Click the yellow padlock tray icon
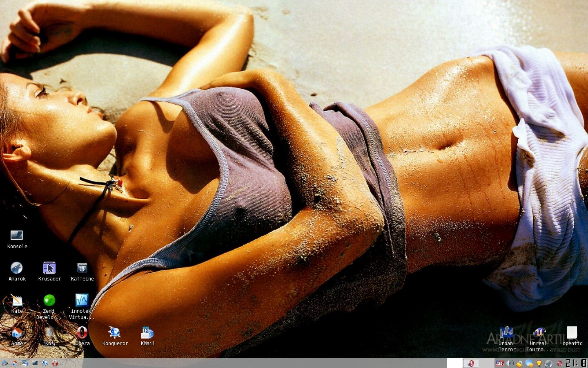 tap(519, 364)
